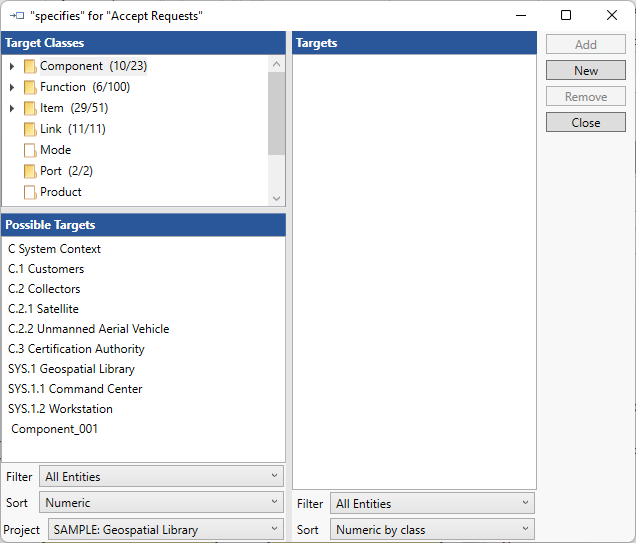Viewport: 636px width, 543px height.
Task: Click the Mode class icon
Action: (x=30, y=150)
